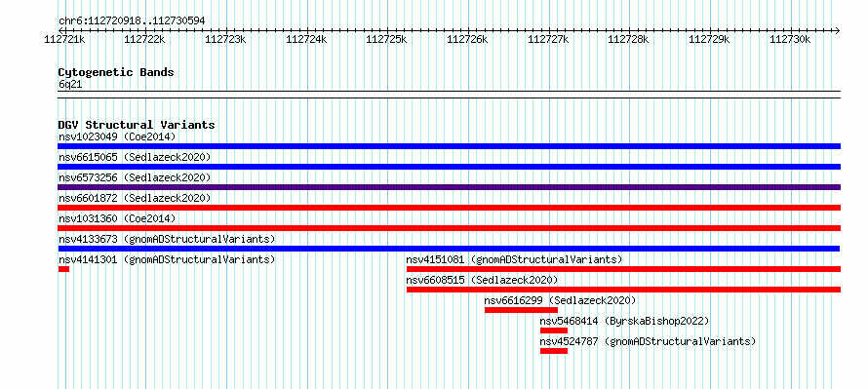Click the nsv1023049 (Coe2014) variant label
Screen dimensions: 868x389
[x=117, y=136]
